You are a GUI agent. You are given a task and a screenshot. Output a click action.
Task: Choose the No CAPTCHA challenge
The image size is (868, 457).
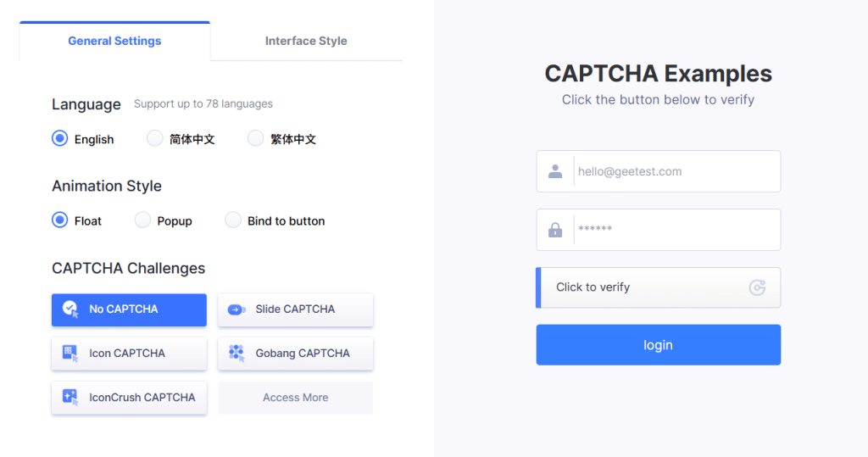[x=129, y=309]
